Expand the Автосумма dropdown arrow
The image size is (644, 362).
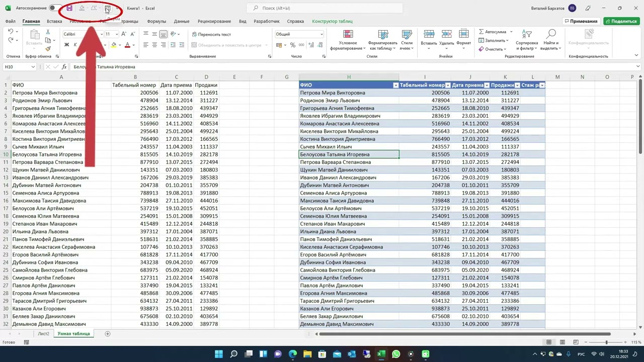[511, 32]
